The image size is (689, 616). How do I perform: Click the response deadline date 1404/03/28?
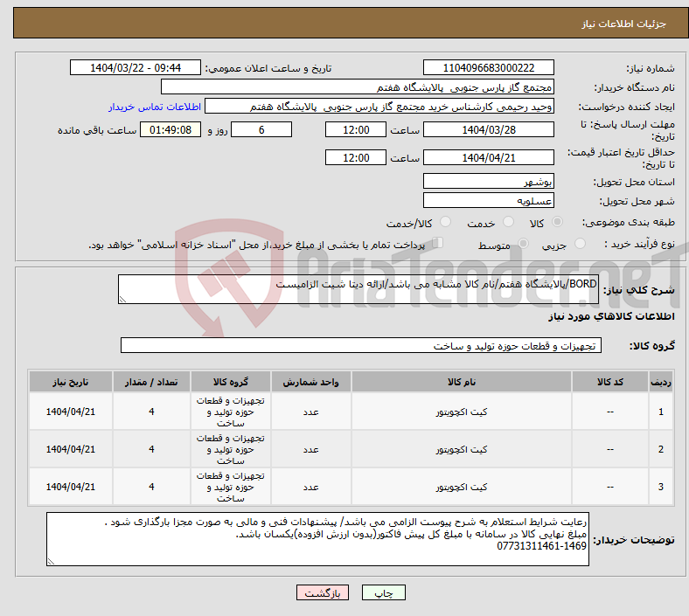(x=488, y=129)
